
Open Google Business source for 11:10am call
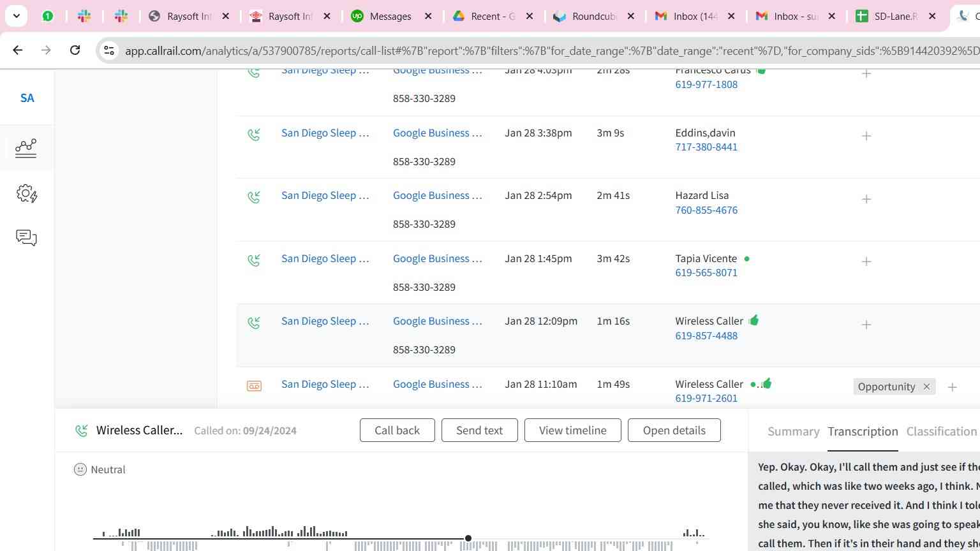[438, 384]
